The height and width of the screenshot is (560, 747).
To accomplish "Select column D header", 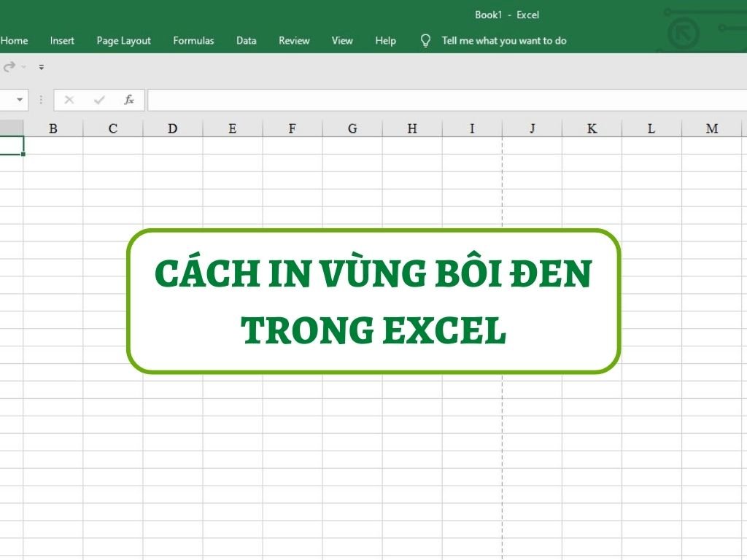I will coord(173,128).
